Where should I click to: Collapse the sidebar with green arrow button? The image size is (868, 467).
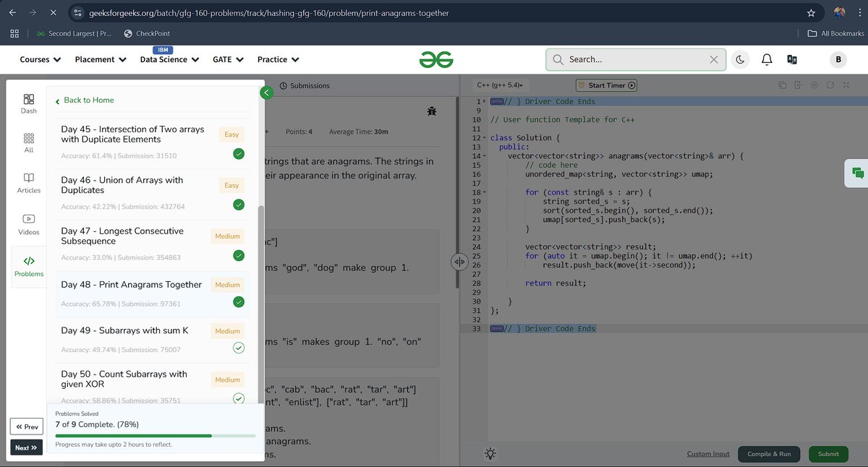tap(267, 93)
